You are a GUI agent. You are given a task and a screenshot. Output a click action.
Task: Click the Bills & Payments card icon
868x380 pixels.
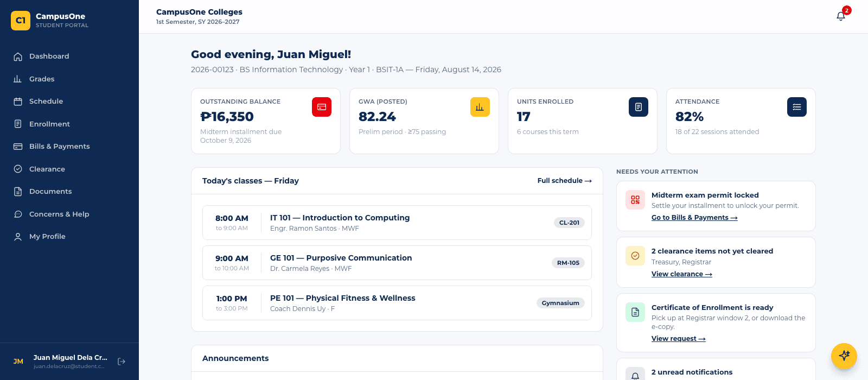click(x=18, y=147)
